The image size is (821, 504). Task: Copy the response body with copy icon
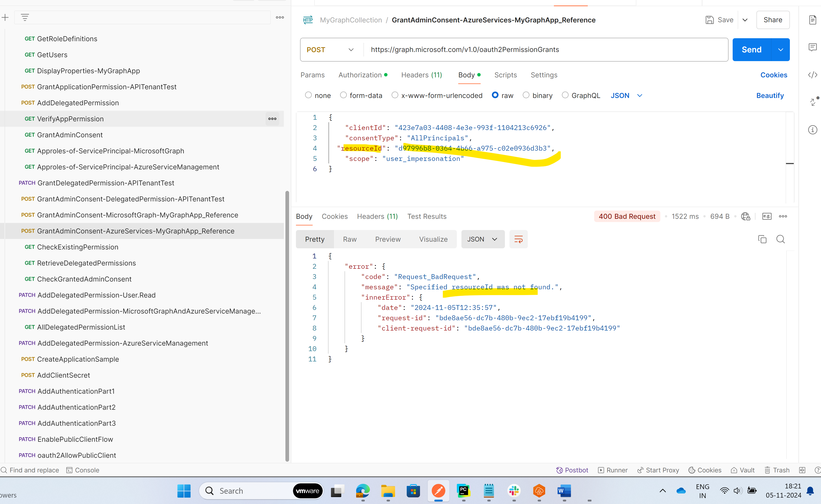coord(762,239)
